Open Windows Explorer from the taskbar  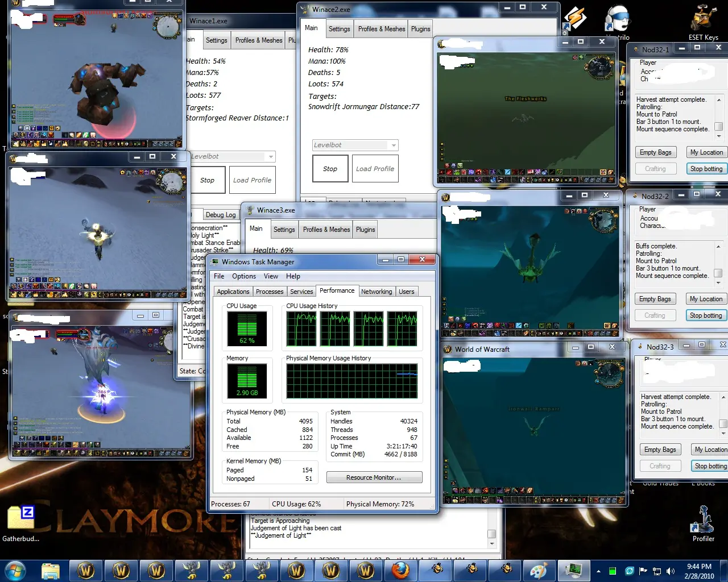coord(50,571)
